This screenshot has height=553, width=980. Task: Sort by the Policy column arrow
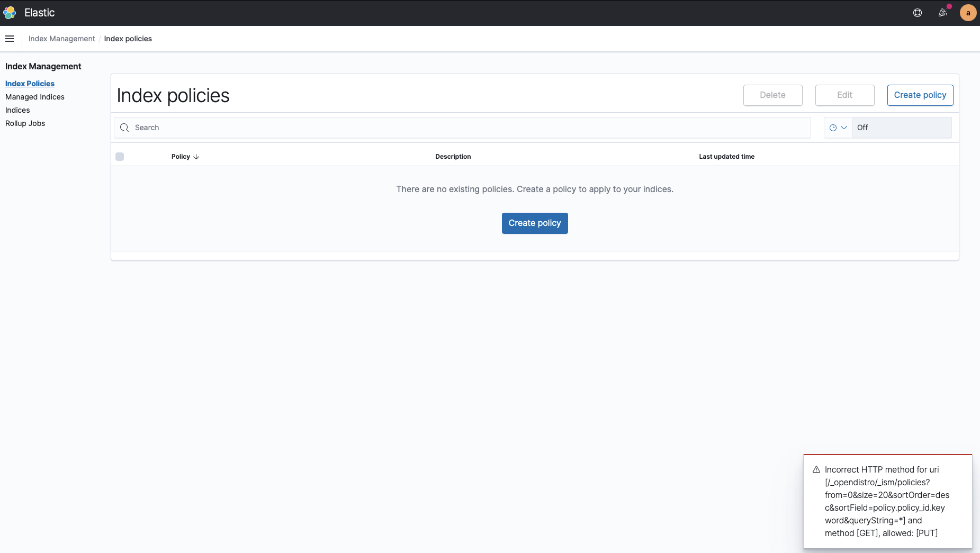(195, 157)
